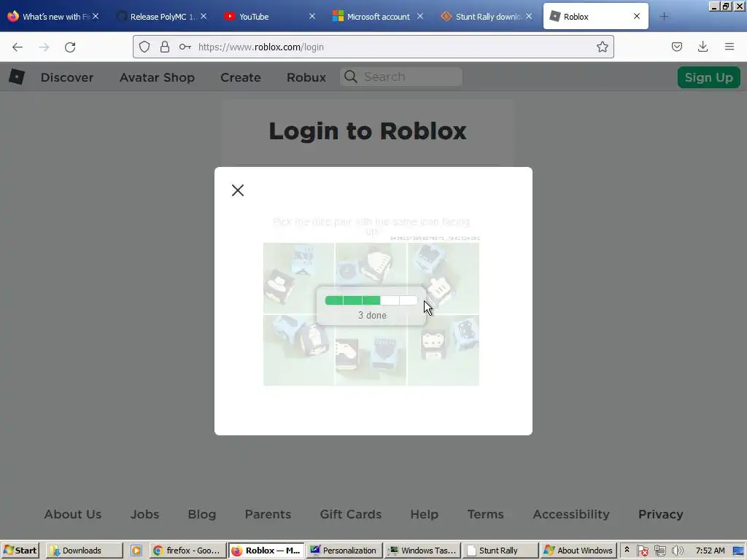Open the Blog footer link
This screenshot has width=747, height=560.
pos(202,514)
